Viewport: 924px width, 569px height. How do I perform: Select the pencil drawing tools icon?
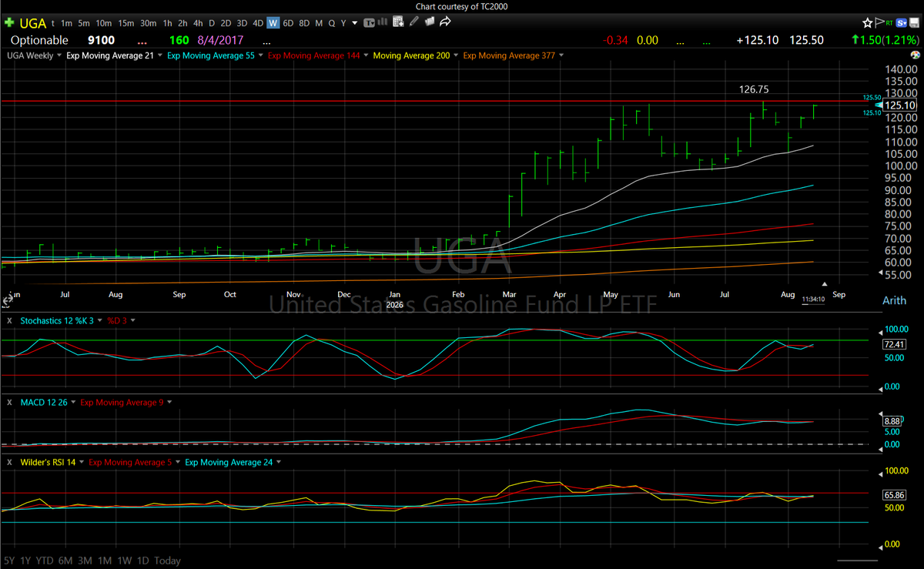(x=414, y=23)
